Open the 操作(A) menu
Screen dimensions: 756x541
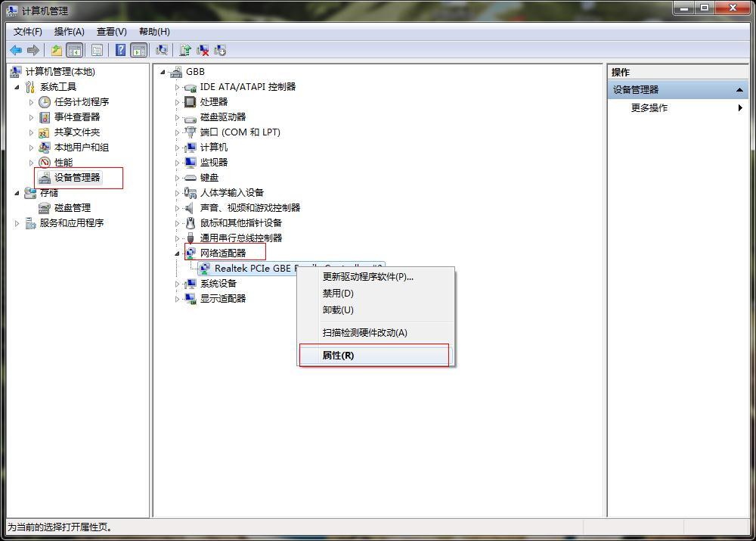click(70, 32)
